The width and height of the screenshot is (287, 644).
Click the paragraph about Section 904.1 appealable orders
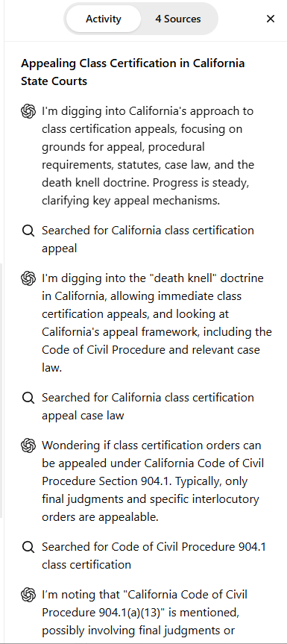153,481
